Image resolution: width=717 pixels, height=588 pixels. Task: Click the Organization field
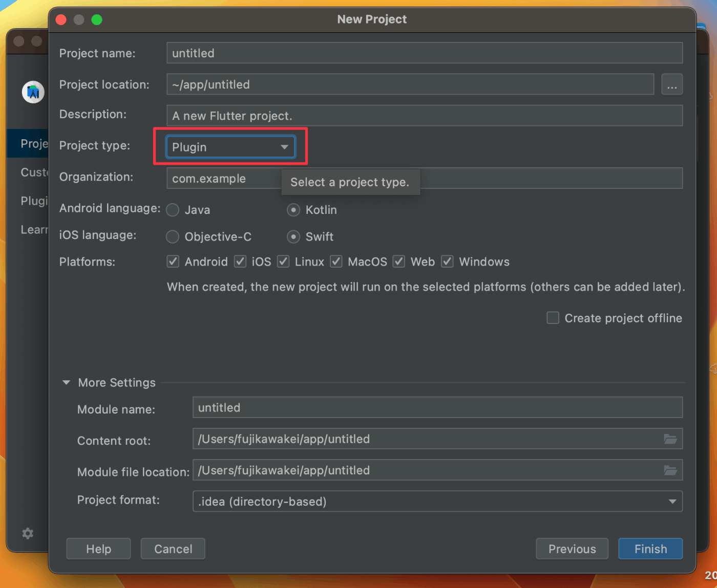425,178
